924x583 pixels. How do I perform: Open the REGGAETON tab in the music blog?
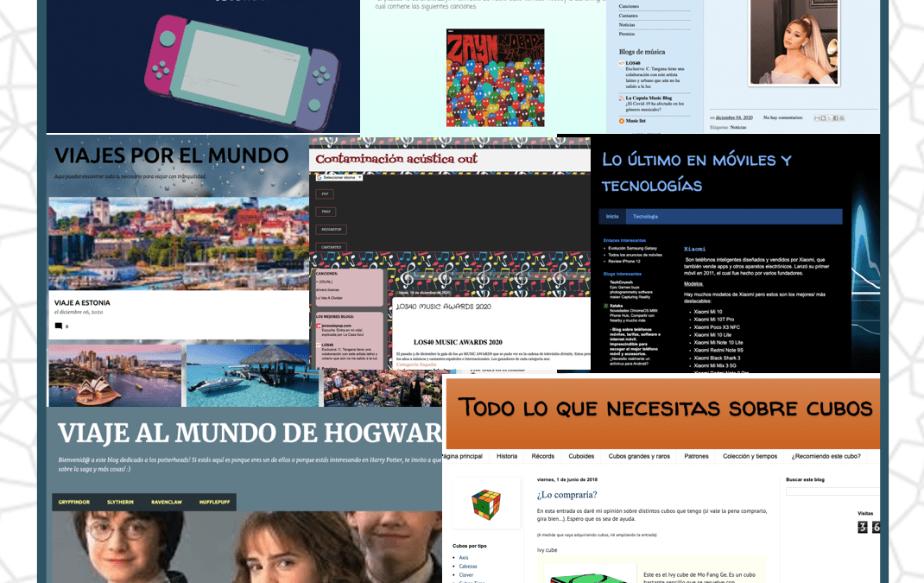point(332,229)
